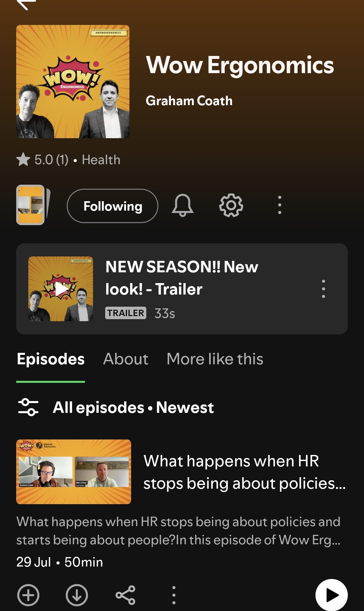
Task: Open the episode filter sliders icon
Action: 28,407
